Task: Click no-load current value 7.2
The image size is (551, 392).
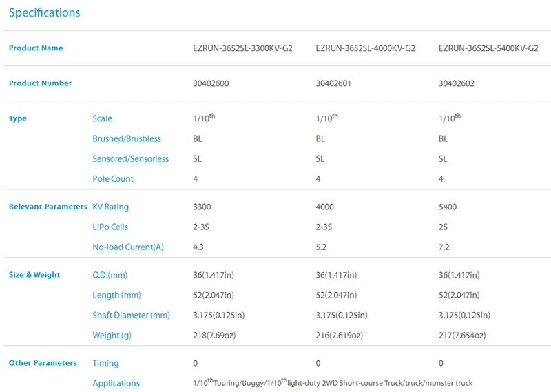Action: pos(444,247)
